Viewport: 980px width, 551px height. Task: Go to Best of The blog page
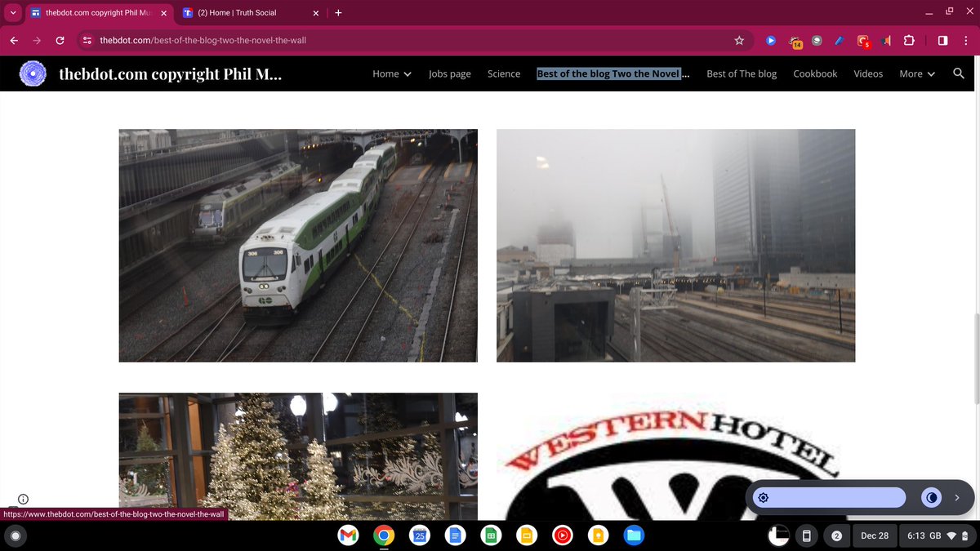(x=742, y=73)
